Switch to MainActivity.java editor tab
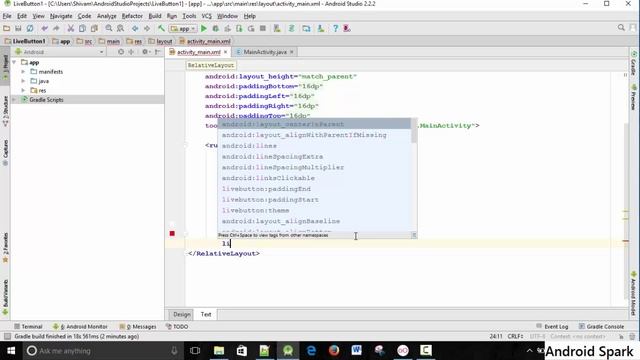640x360 pixels. click(264, 52)
